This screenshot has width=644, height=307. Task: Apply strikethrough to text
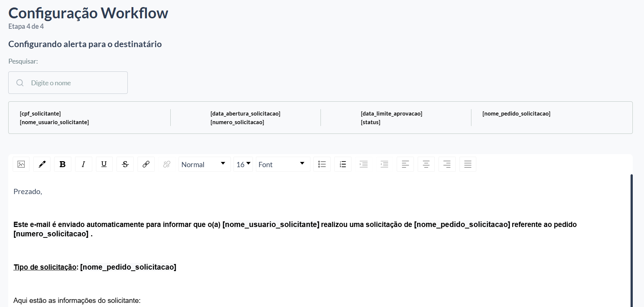[x=125, y=164]
